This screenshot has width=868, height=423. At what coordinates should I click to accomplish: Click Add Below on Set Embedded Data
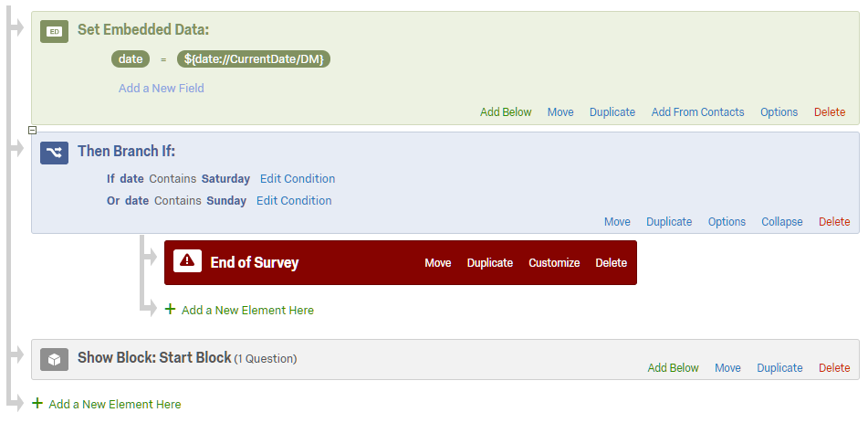[x=506, y=112]
